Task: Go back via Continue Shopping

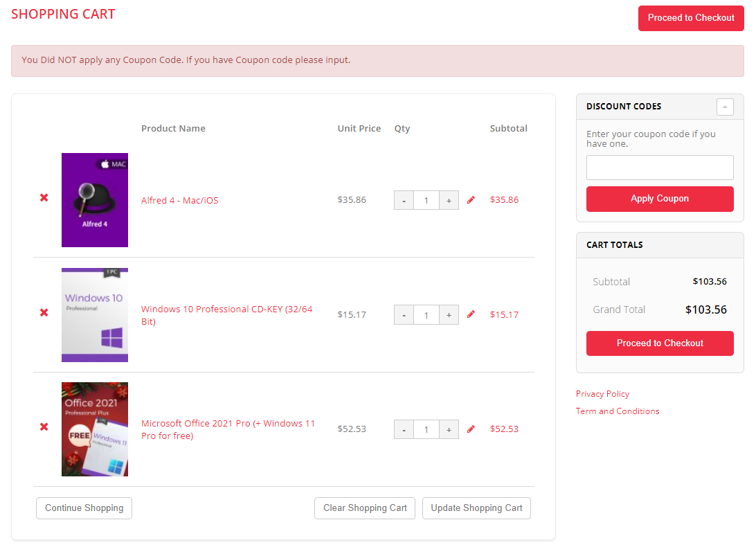Action: coord(84,508)
